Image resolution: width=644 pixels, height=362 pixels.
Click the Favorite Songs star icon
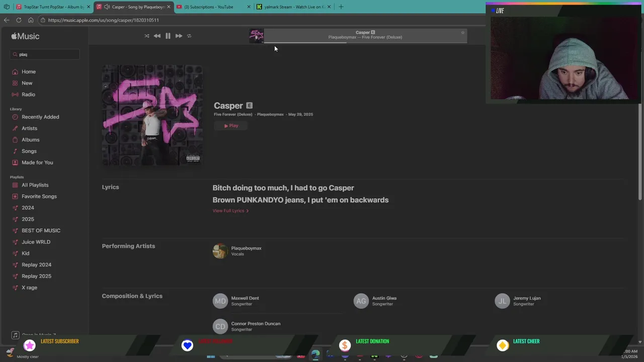point(15,196)
